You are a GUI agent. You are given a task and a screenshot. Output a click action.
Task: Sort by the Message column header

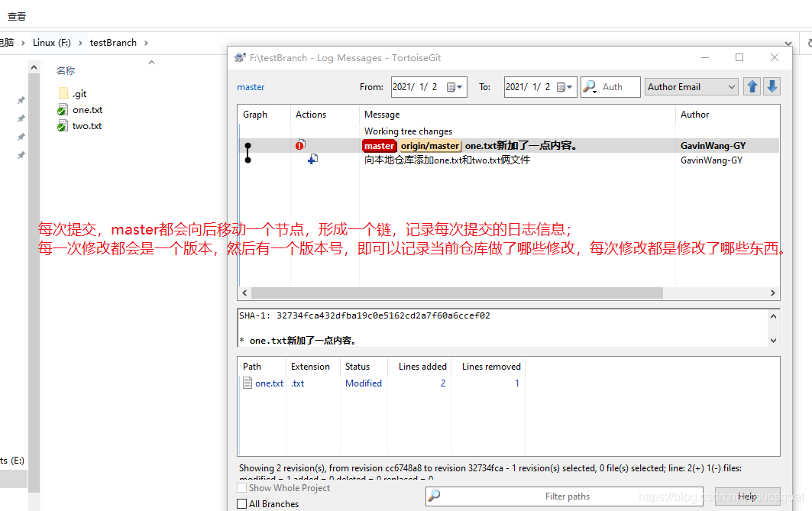coord(382,115)
